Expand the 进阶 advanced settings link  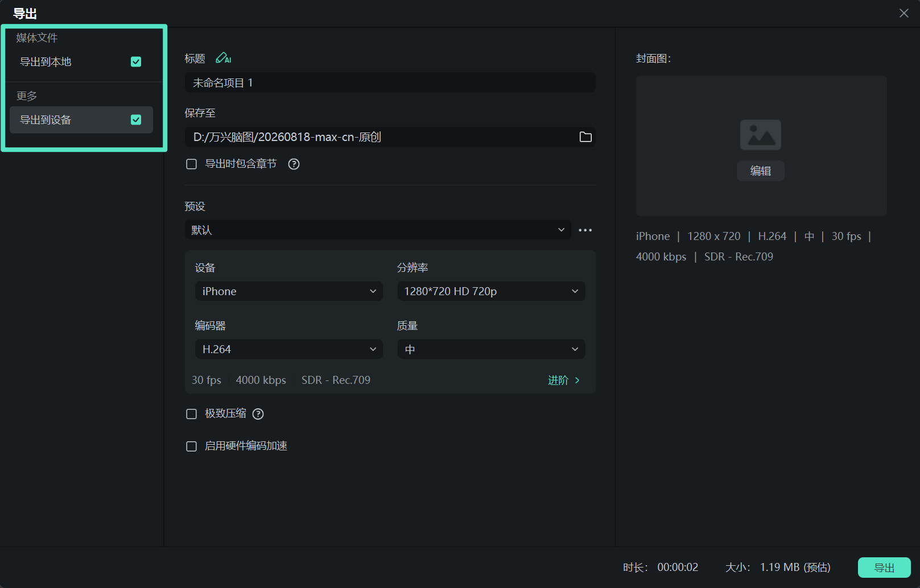tap(564, 380)
